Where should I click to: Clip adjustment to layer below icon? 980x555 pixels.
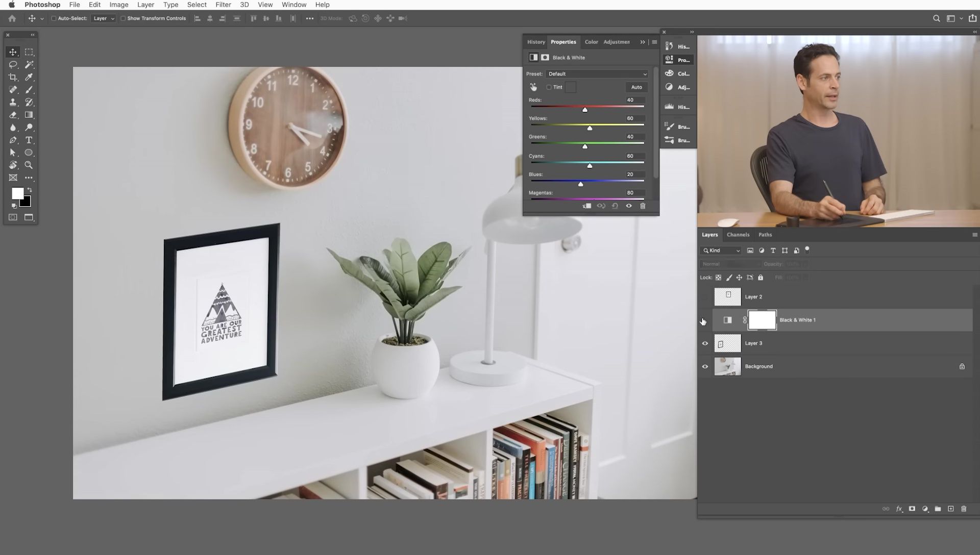tap(587, 206)
